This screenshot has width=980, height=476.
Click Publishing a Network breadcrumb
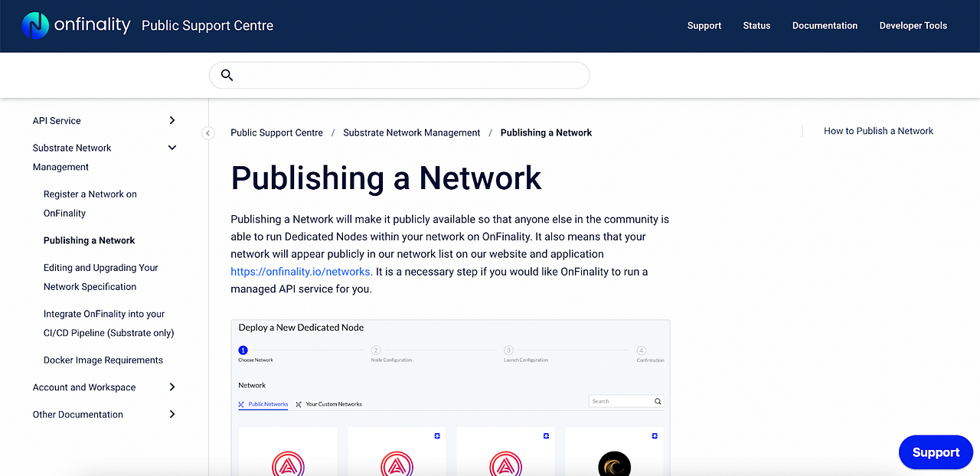[x=547, y=132]
